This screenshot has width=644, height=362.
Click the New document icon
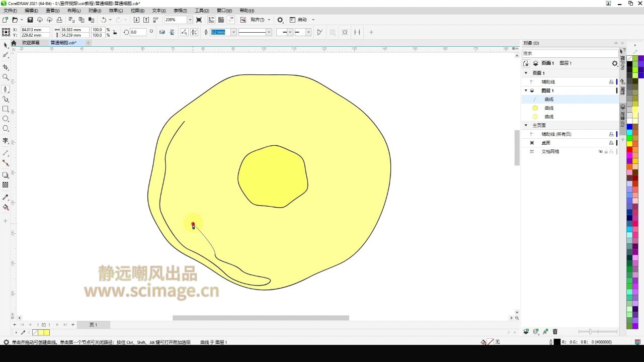5,20
